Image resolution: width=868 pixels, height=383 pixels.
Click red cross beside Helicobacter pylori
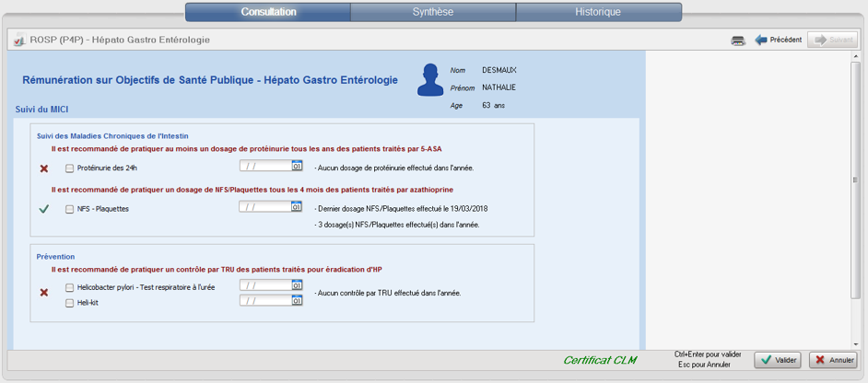(44, 293)
